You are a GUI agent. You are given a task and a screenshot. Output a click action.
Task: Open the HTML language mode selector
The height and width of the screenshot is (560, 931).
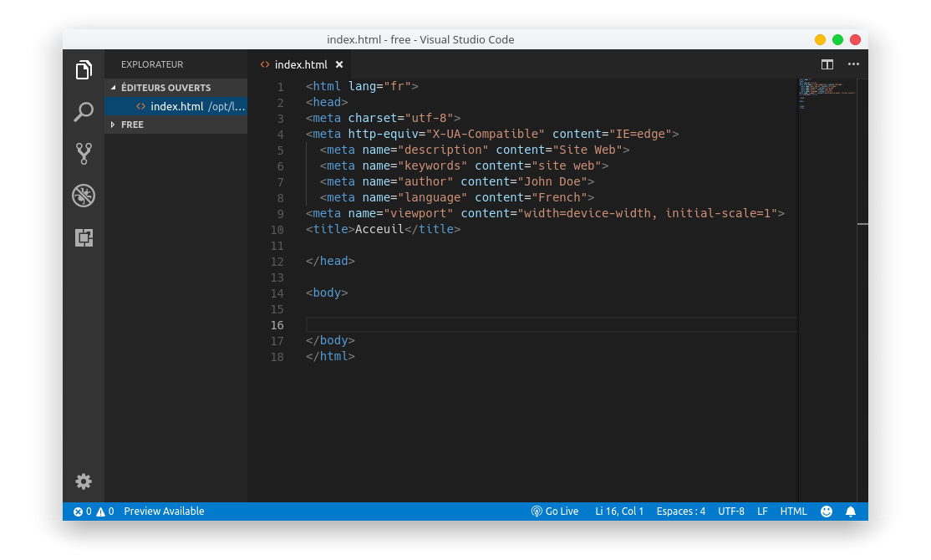click(793, 512)
